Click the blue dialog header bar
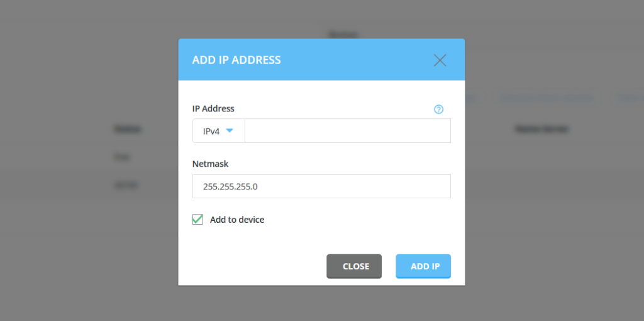The width and height of the screenshot is (644, 321). [321, 60]
